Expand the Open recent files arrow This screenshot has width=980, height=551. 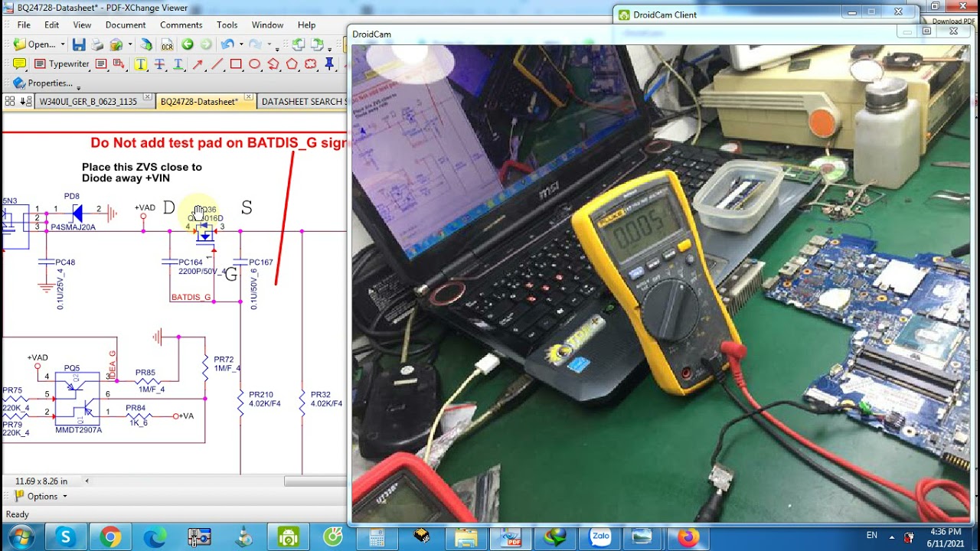tap(63, 44)
